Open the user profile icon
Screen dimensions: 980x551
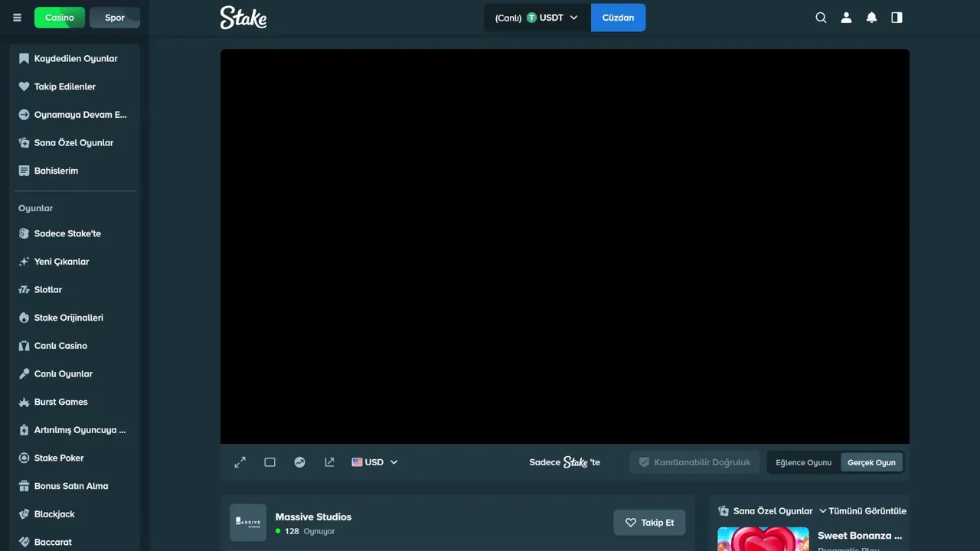pos(846,18)
